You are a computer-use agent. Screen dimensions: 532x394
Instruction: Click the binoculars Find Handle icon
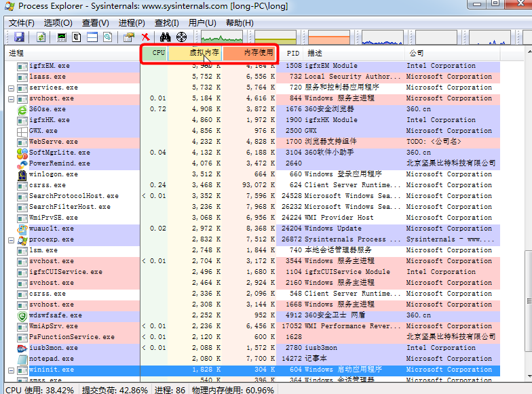coord(166,37)
